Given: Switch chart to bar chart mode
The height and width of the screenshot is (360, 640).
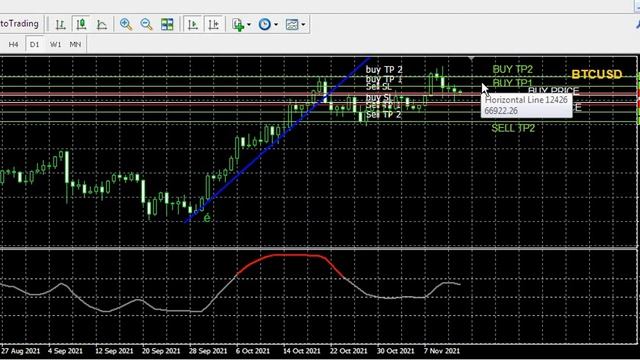Looking at the screenshot, I should (x=60, y=24).
